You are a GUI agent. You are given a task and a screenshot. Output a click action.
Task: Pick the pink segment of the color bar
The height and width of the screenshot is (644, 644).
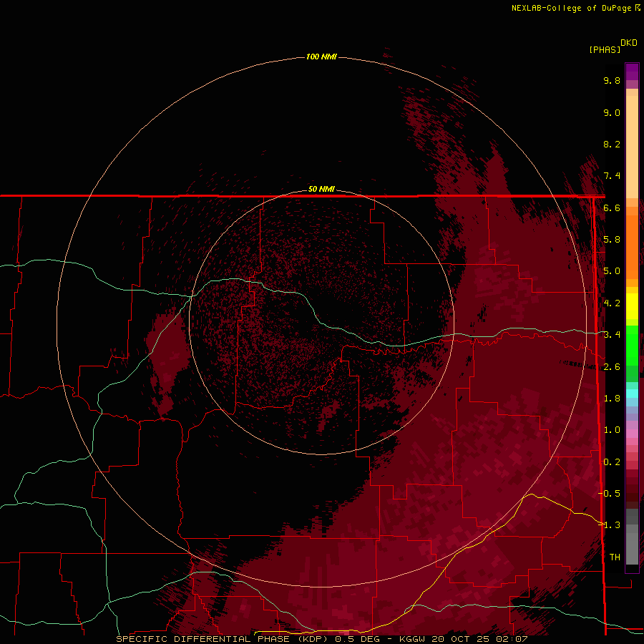[x=632, y=434]
